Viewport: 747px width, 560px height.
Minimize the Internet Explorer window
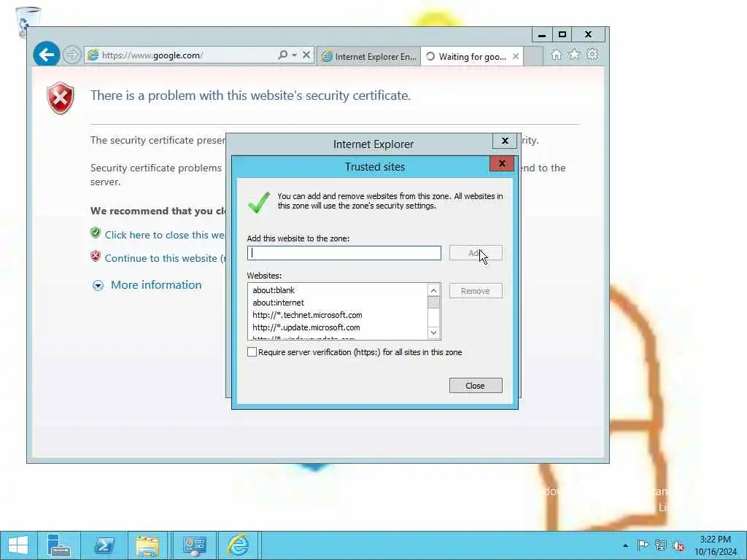coord(542,35)
